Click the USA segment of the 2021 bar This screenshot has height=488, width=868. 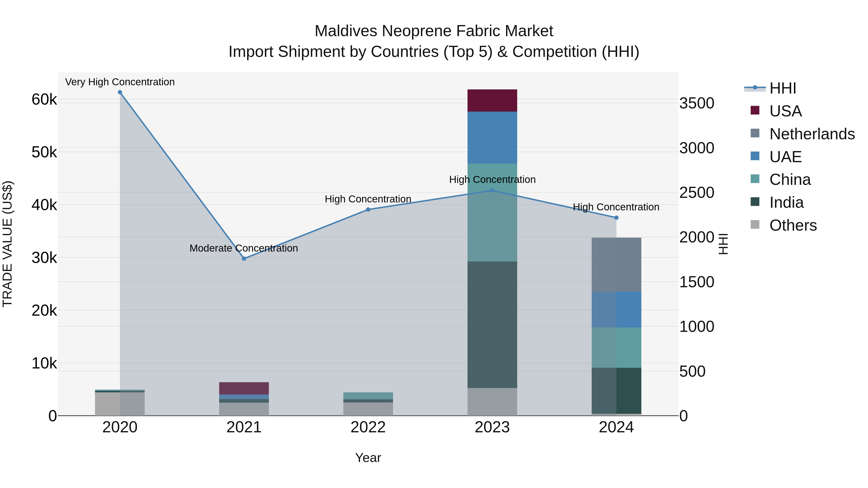(244, 388)
